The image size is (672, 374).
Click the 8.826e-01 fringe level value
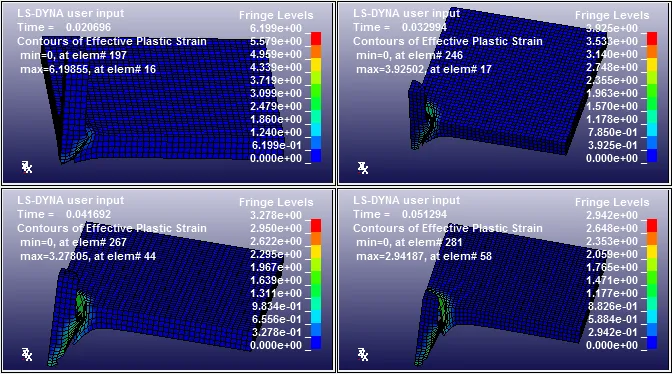612,306
